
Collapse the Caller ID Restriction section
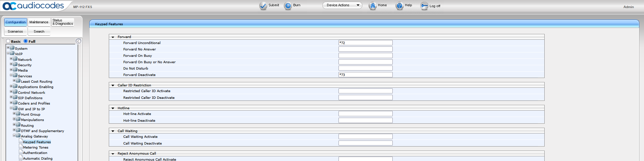pos(113,85)
